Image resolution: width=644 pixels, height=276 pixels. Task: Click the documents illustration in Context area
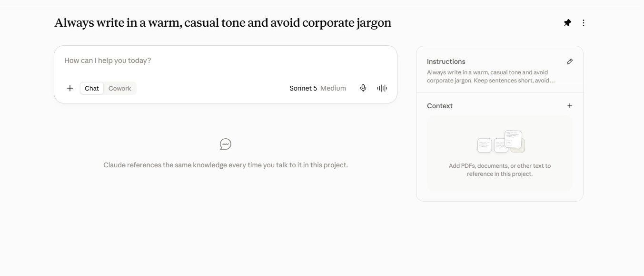tap(501, 142)
